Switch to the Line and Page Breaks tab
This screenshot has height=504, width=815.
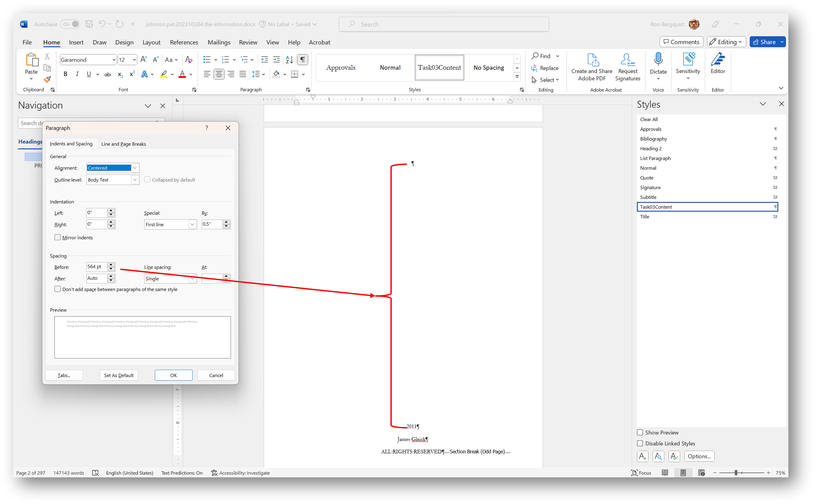tap(123, 144)
